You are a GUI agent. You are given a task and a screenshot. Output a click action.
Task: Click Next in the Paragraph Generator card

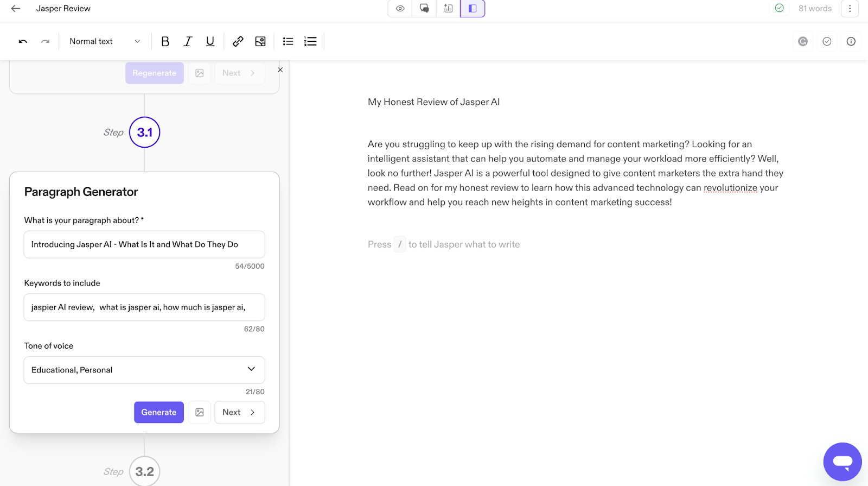coord(239,412)
